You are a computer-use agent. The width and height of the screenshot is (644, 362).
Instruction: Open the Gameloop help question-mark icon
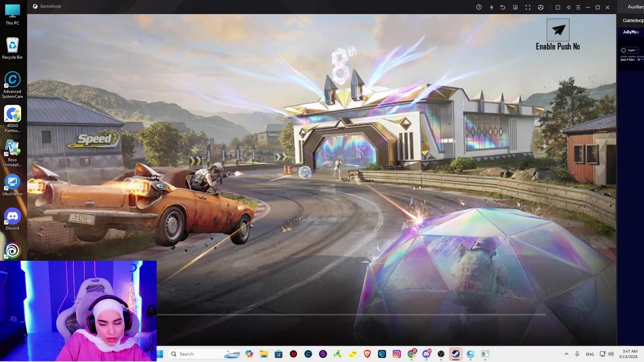tap(479, 7)
